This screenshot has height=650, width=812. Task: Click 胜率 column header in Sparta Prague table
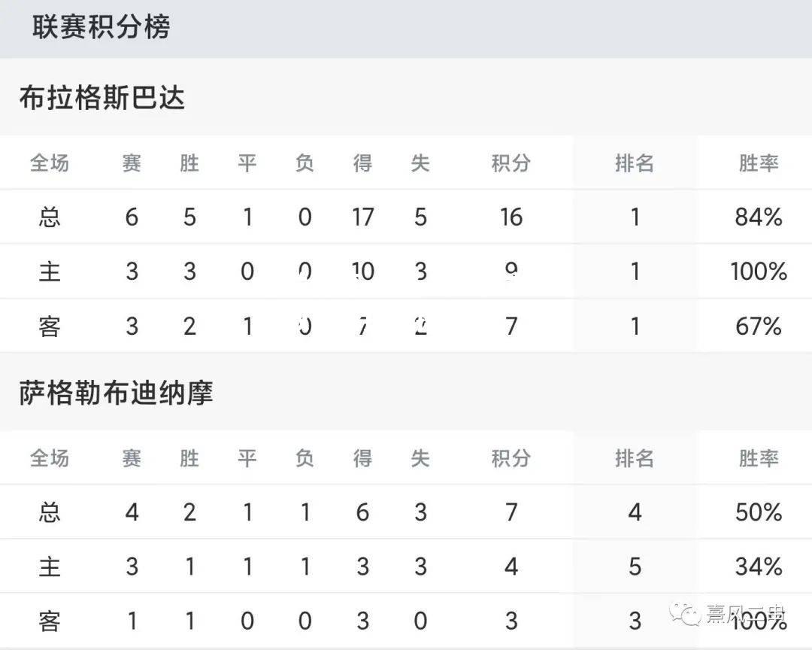(x=758, y=163)
